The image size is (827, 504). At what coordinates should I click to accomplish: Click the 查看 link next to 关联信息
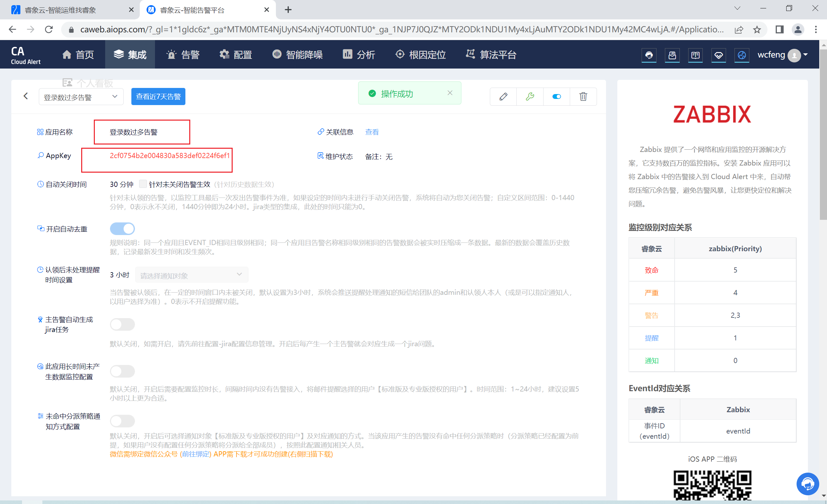point(371,132)
